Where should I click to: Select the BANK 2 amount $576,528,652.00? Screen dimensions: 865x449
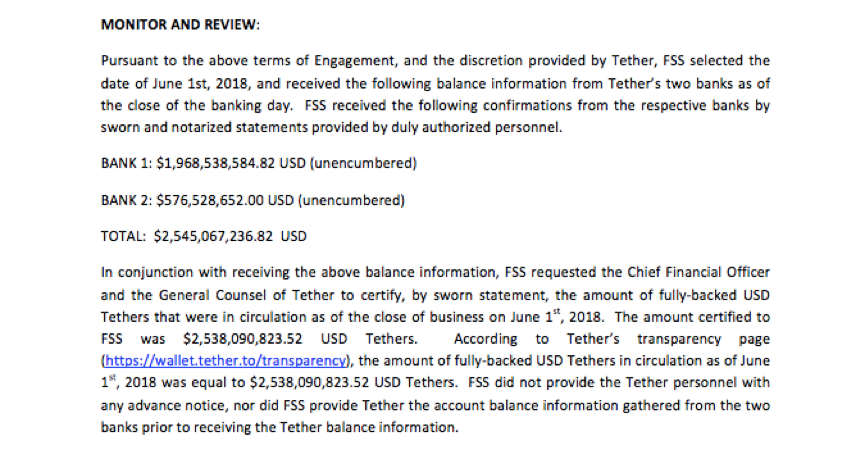(210, 200)
